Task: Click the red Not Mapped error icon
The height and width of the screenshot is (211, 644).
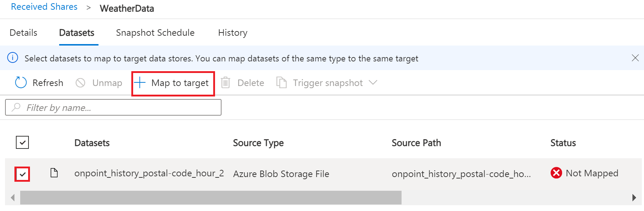Action: click(x=556, y=173)
